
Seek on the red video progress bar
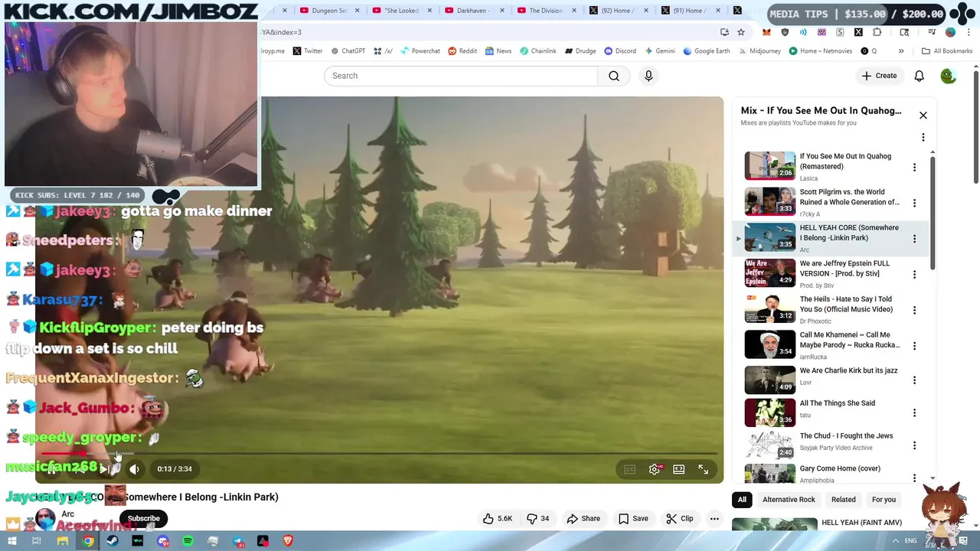tap(379, 454)
